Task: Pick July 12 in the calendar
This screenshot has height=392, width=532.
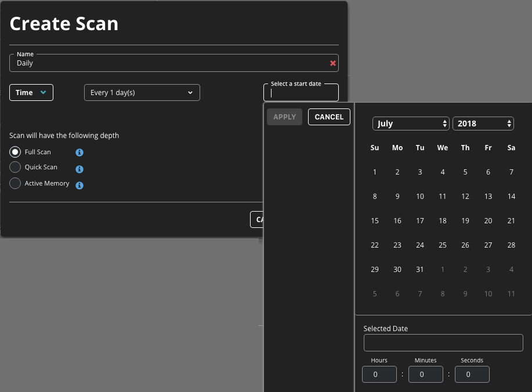Action: click(465, 197)
